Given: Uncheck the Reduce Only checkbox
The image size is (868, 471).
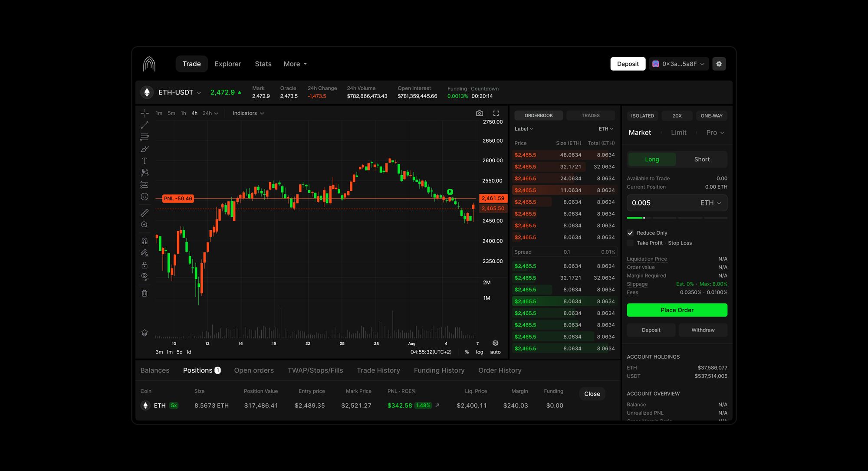Looking at the screenshot, I should pos(630,233).
